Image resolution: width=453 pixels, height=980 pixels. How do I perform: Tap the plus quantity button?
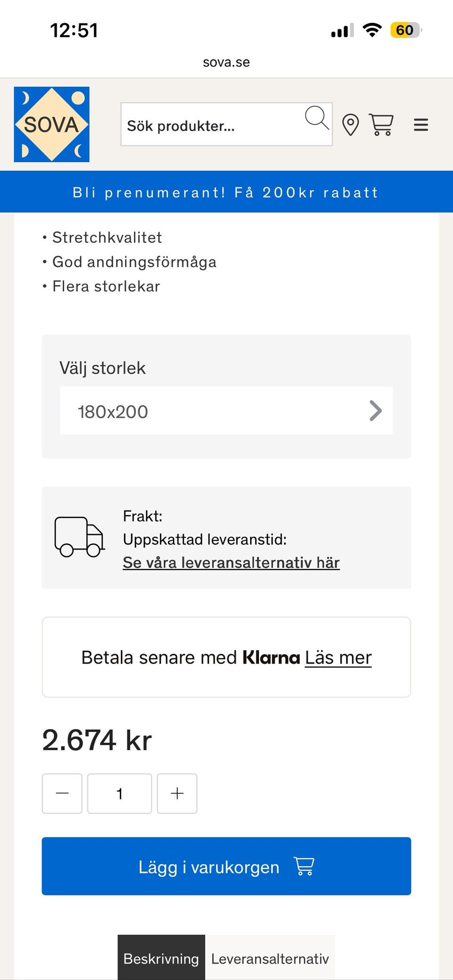pos(177,794)
